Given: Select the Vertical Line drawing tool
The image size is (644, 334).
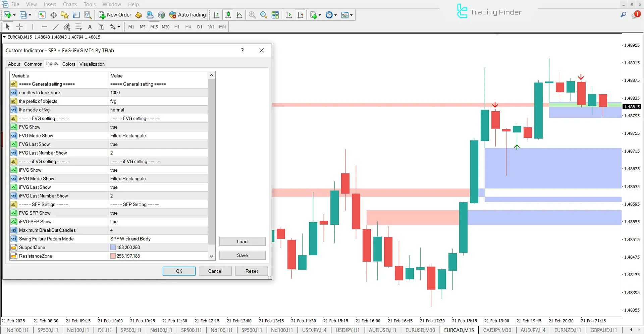Looking at the screenshot, I should (33, 26).
